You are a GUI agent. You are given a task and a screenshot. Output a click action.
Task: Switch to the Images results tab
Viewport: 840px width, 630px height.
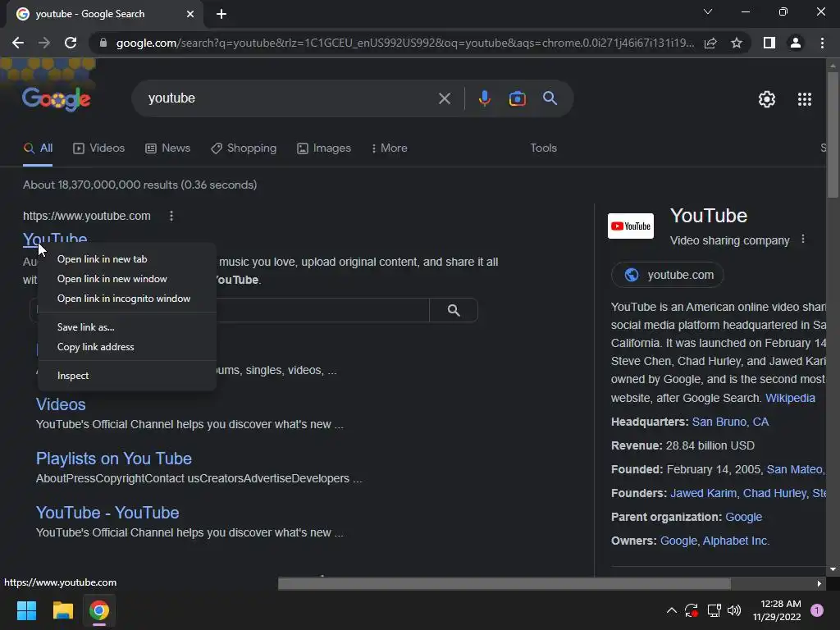(324, 148)
